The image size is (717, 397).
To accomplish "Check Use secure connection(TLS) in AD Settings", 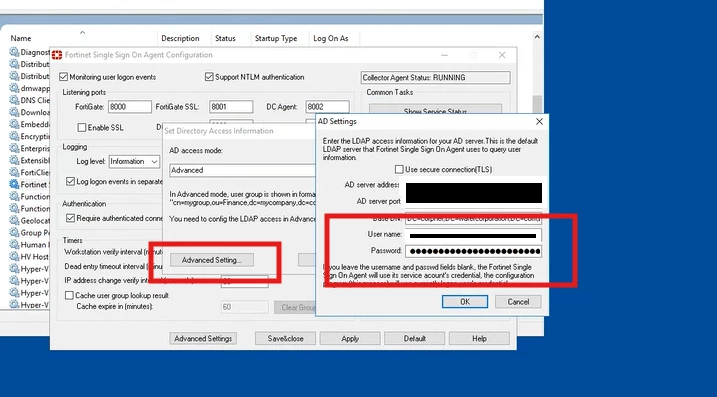I will click(x=399, y=169).
